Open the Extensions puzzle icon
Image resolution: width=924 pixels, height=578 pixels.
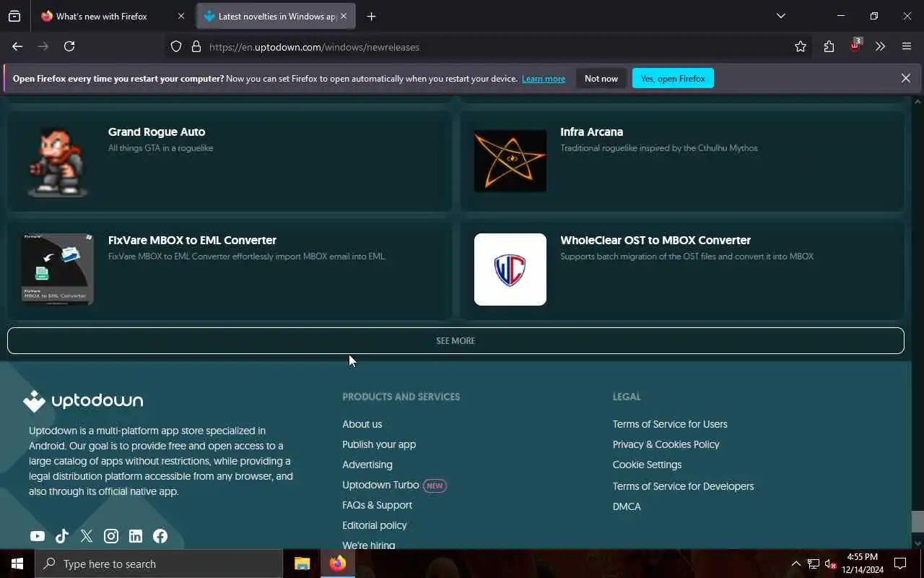(829, 47)
